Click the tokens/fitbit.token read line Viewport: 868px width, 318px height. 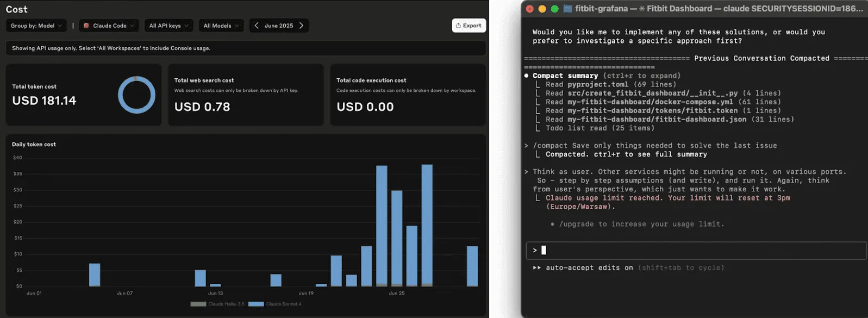[658, 110]
